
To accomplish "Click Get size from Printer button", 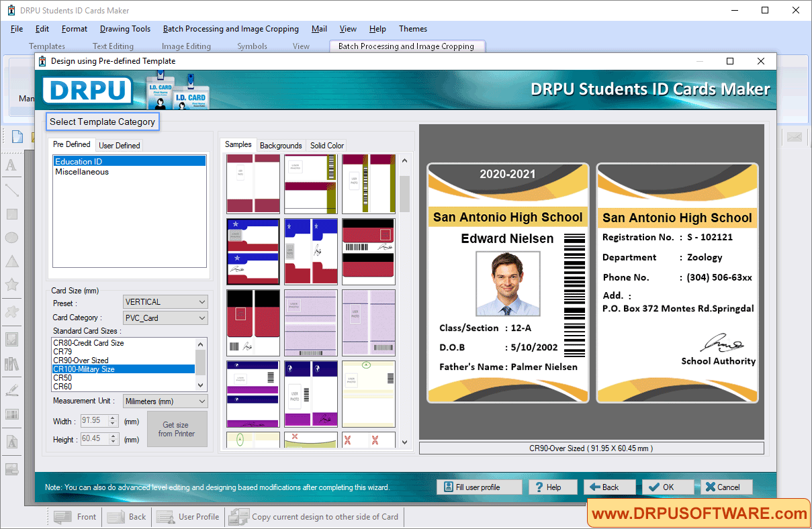I will [177, 429].
